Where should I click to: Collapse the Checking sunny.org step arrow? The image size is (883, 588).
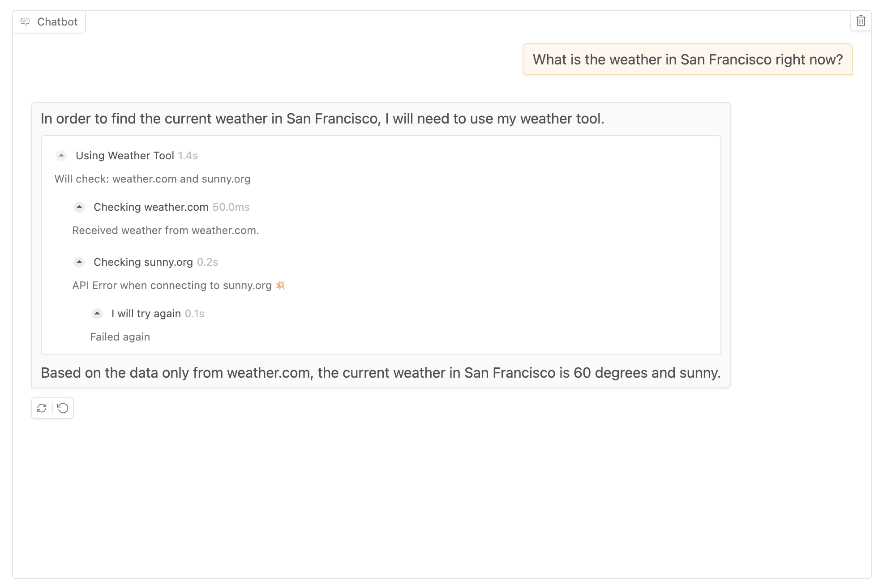coord(79,262)
